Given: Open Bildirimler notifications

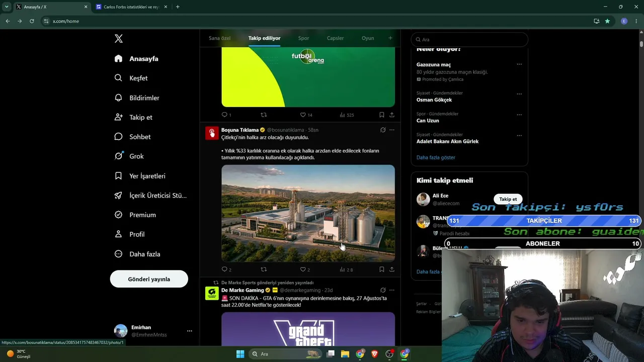Looking at the screenshot, I should point(137,98).
